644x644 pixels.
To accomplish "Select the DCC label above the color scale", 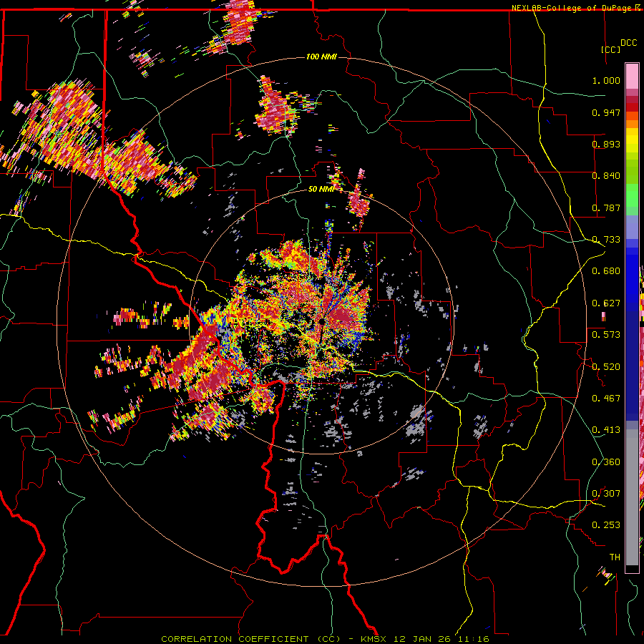I will click(628, 43).
